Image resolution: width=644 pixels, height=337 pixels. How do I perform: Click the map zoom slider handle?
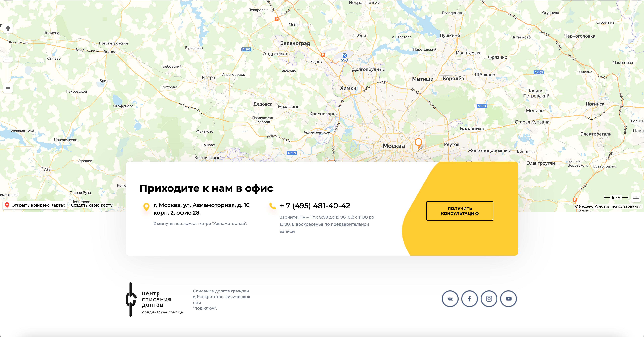click(x=8, y=59)
